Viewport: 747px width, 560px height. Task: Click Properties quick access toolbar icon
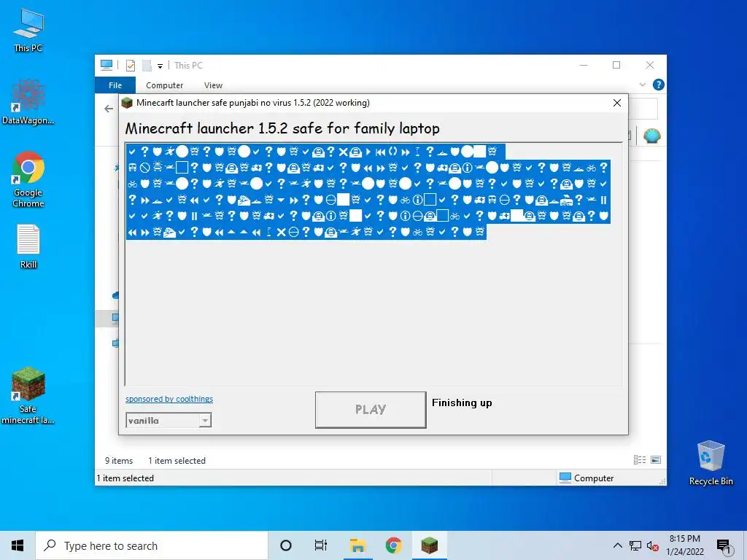(131, 65)
